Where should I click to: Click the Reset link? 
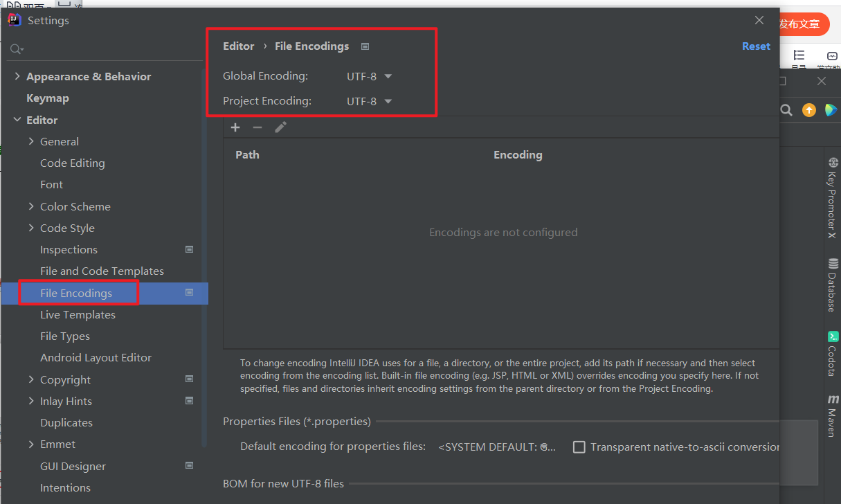tap(756, 46)
